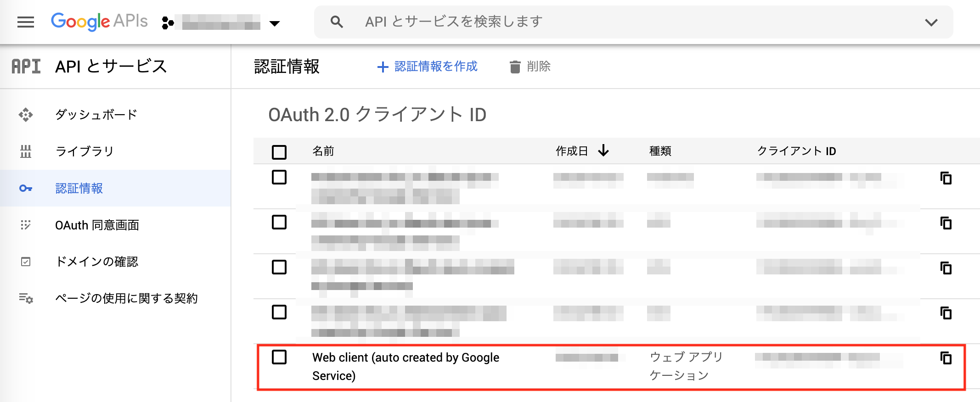Check the second blurred client row checkbox

tap(279, 222)
